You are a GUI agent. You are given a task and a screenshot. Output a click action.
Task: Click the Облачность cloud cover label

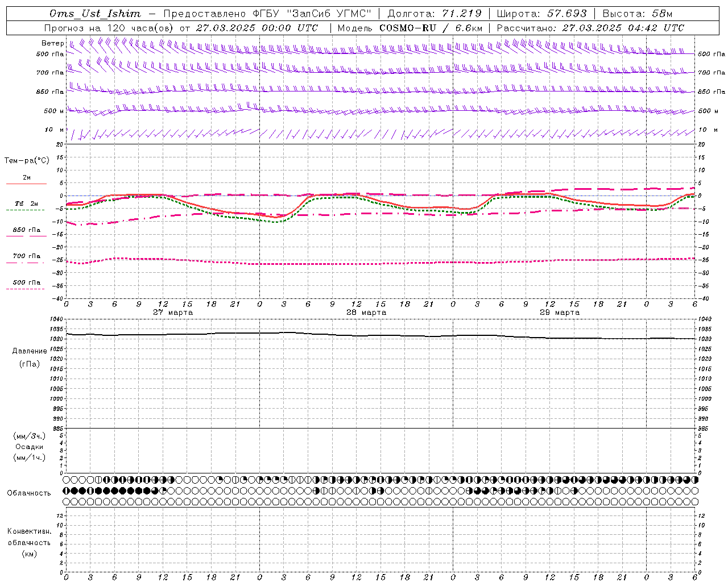pyautogui.click(x=29, y=493)
